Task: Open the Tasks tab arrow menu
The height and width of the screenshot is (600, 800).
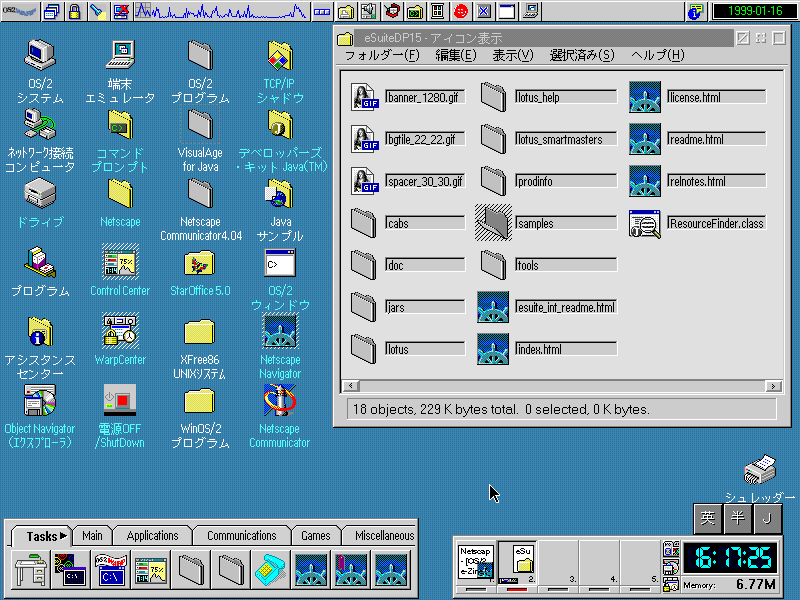Action: coord(63,536)
